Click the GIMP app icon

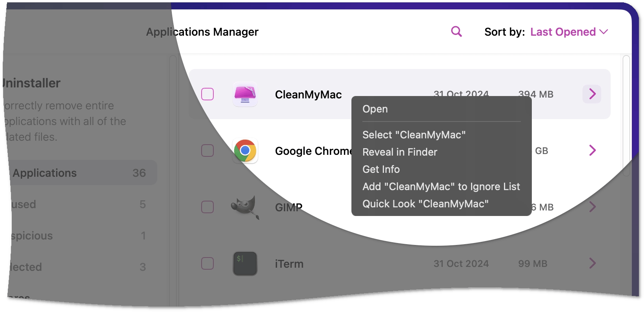[x=245, y=207]
